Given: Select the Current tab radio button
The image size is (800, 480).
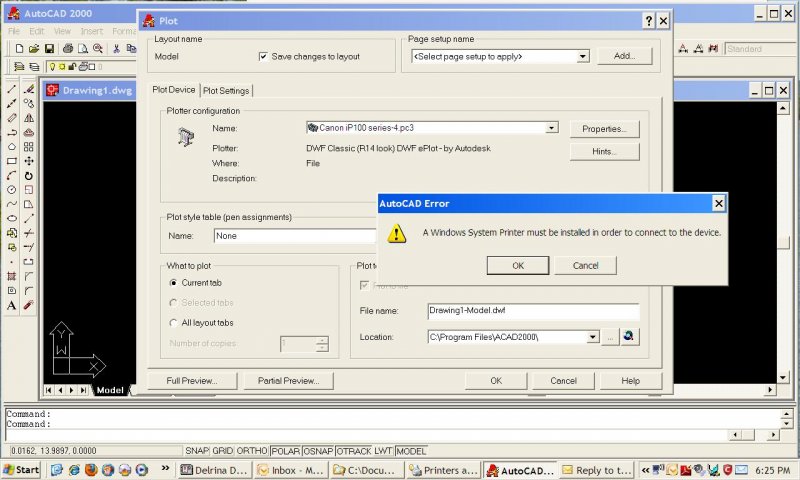Looking at the screenshot, I should (173, 283).
